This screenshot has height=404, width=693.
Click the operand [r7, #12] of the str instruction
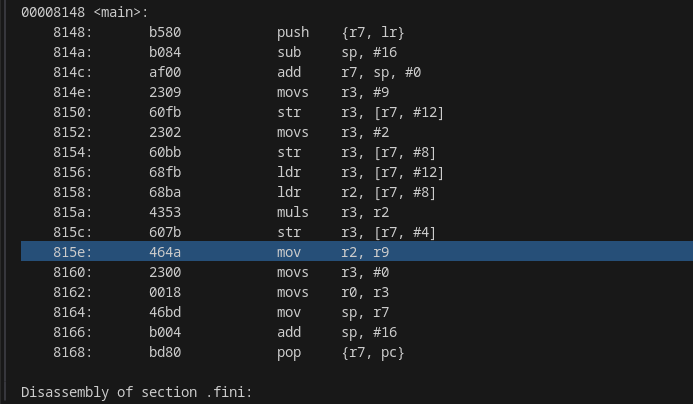[392, 112]
